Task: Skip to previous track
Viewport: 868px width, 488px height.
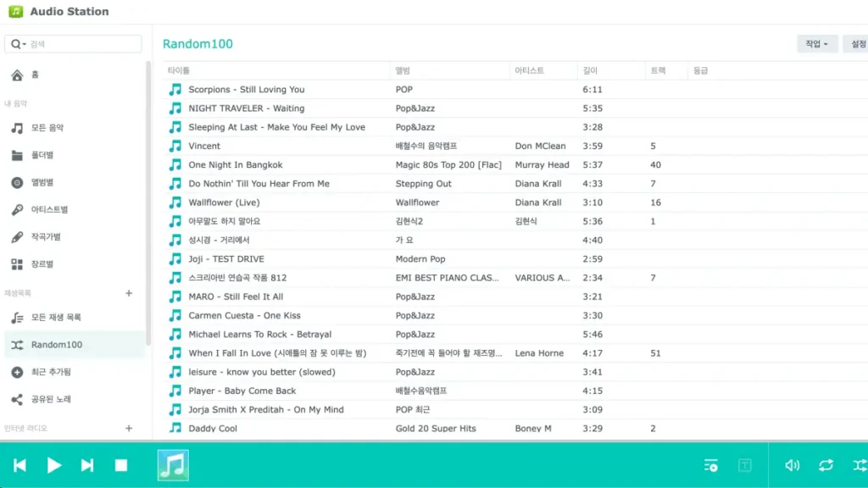Action: [20, 465]
